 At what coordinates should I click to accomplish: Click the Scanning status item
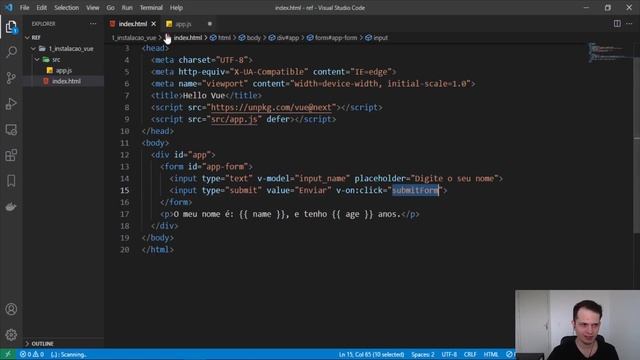(x=69, y=354)
